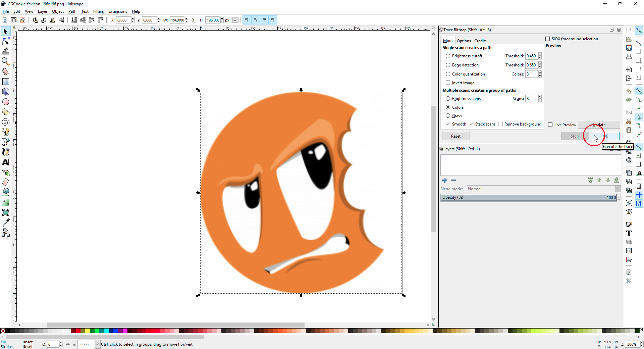Adjust the X position stepper

coord(133,20)
